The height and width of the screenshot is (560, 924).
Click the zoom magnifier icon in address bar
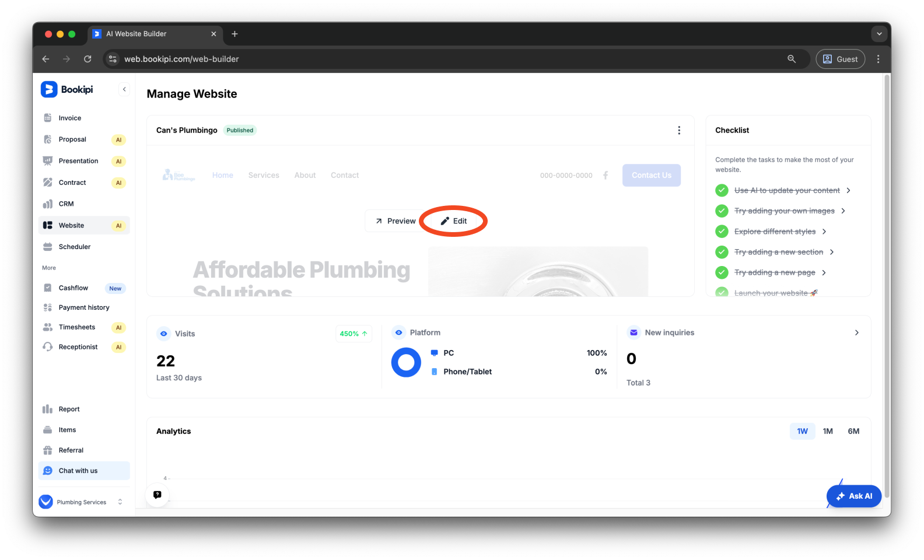pyautogui.click(x=792, y=59)
